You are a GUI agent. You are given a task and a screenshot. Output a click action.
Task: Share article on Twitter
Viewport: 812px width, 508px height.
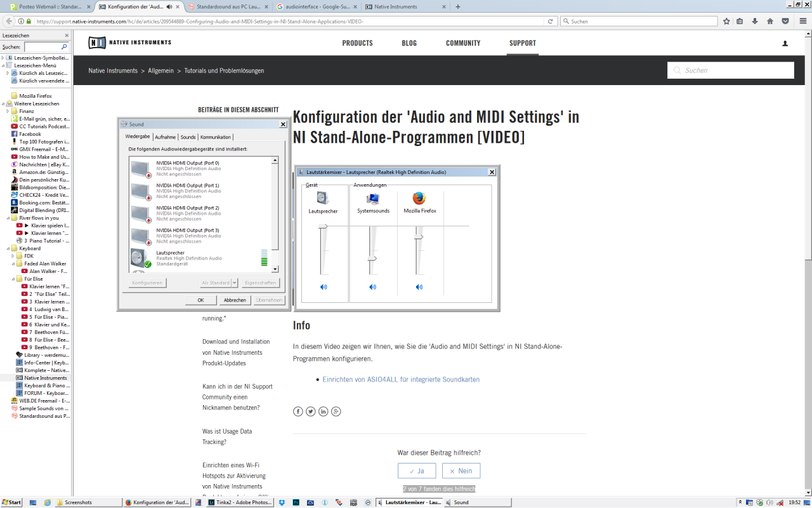(311, 411)
